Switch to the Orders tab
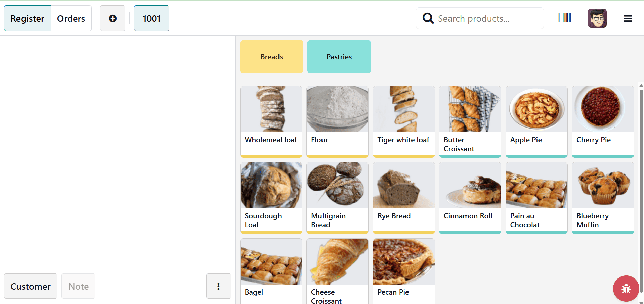The height and width of the screenshot is (304, 644). [x=71, y=18]
